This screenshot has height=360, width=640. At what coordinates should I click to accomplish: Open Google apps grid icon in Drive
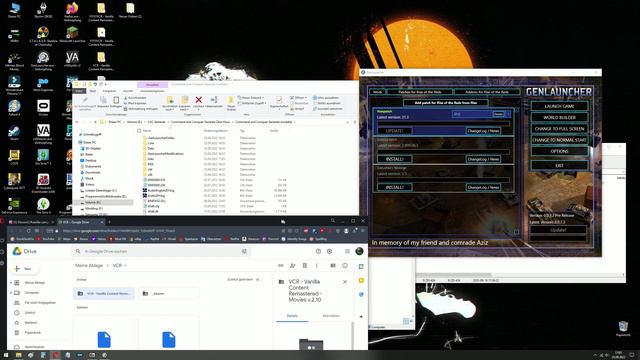point(347,251)
